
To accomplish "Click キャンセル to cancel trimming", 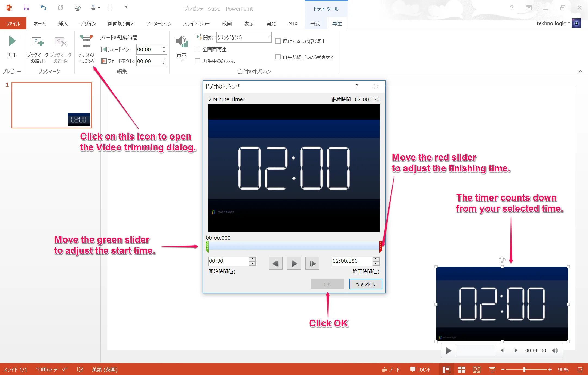I will 365,284.
